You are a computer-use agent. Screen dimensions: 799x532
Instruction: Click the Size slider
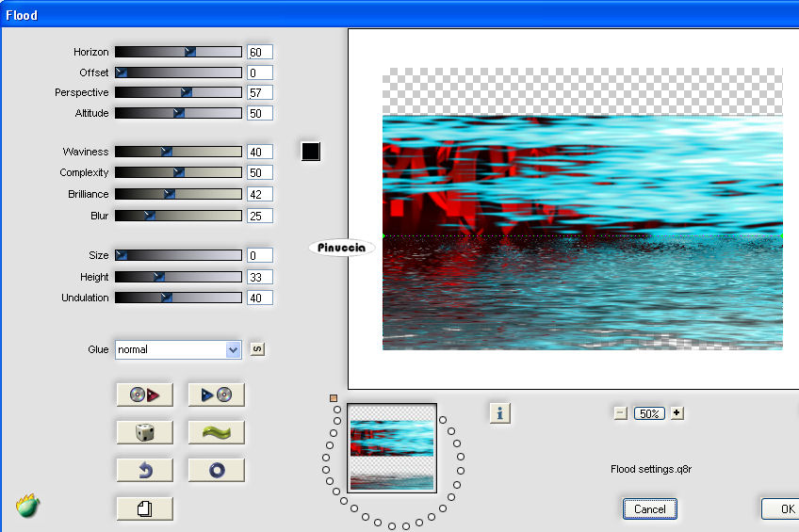(x=178, y=255)
